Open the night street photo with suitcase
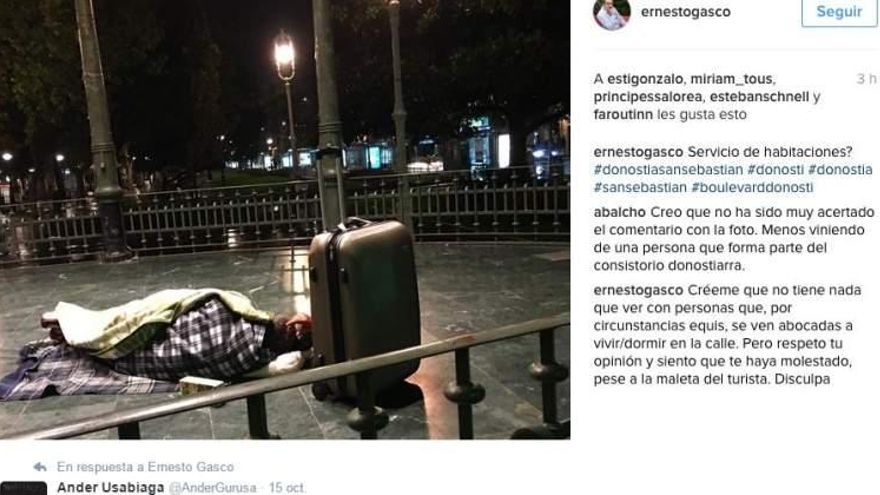 285,219
